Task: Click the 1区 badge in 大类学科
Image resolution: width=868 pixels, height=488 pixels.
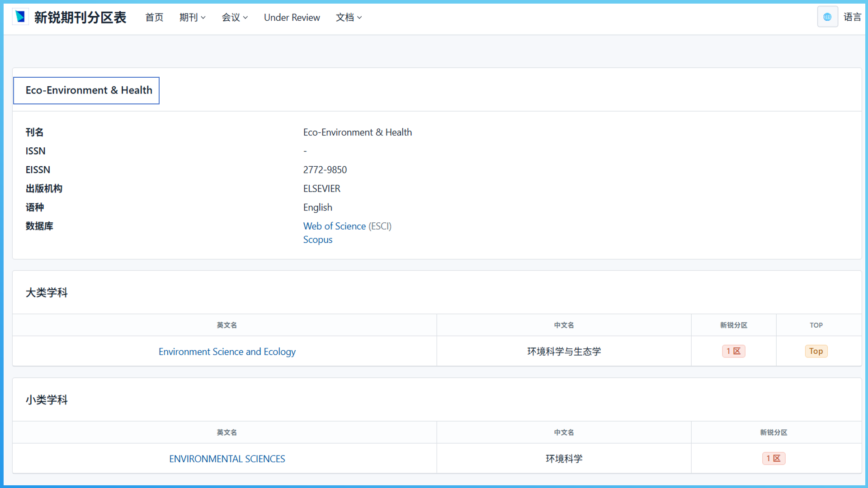Action: (x=733, y=351)
